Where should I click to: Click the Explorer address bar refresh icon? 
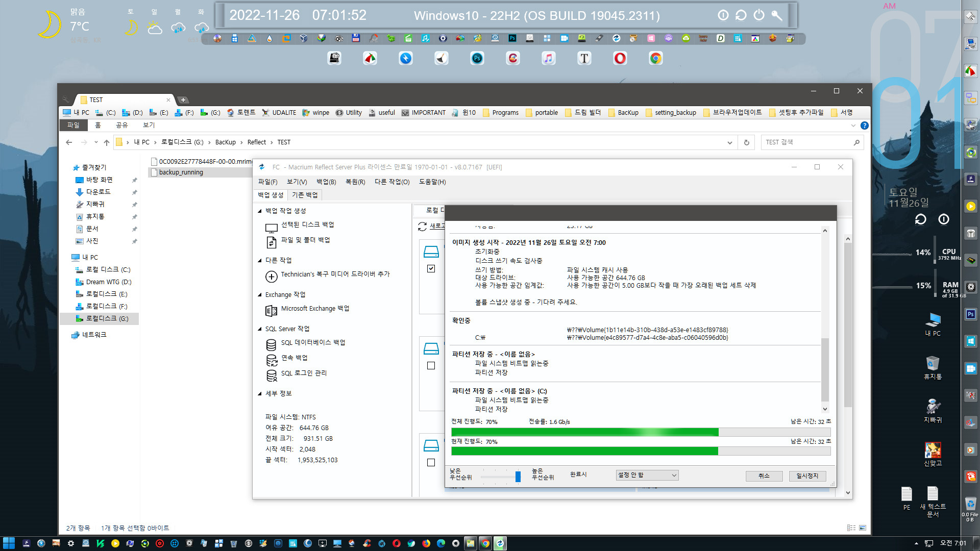[x=746, y=142]
